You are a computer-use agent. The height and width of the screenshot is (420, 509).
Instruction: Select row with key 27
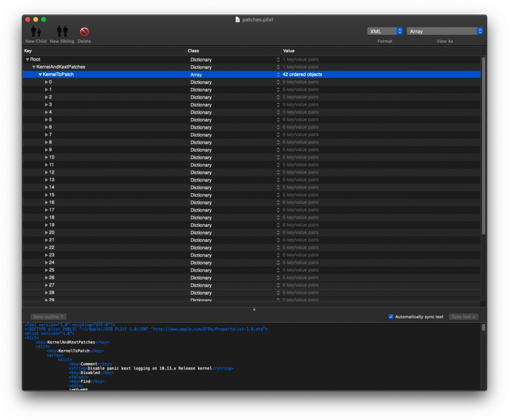click(x=251, y=285)
